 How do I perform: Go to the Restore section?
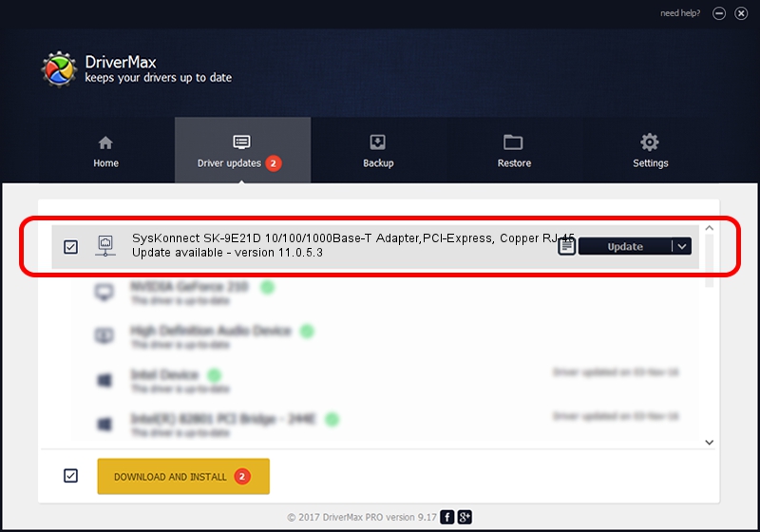(x=513, y=151)
